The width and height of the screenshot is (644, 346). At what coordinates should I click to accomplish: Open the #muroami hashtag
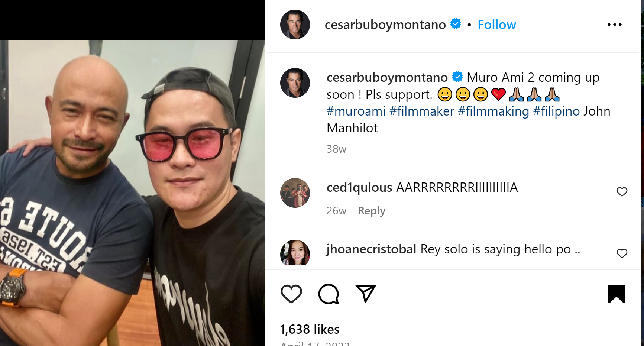point(356,111)
